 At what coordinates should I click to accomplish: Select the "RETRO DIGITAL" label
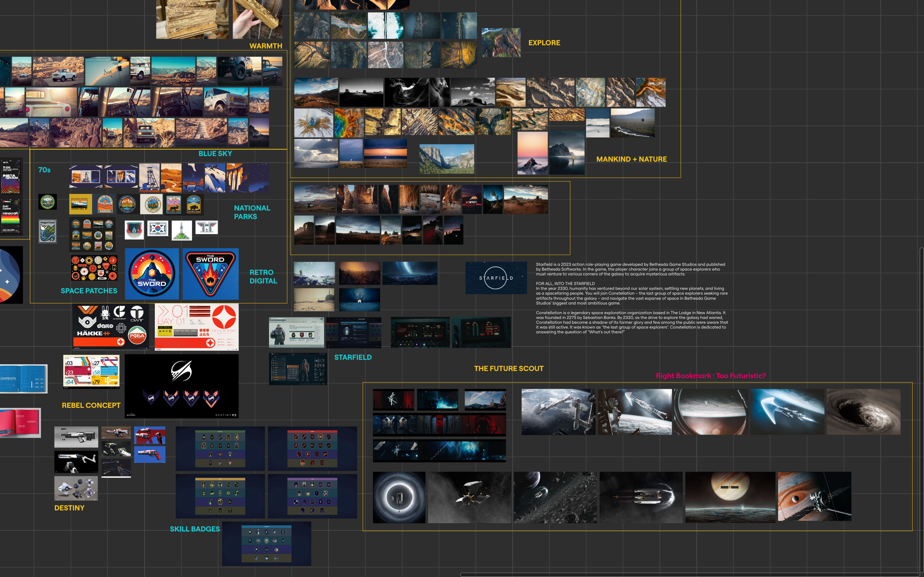(263, 277)
